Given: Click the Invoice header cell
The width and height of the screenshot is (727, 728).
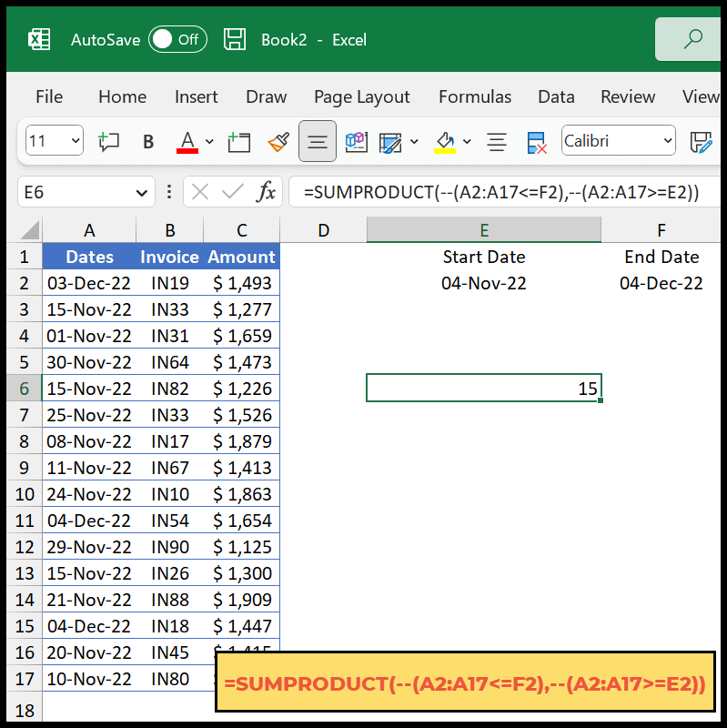Looking at the screenshot, I should pyautogui.click(x=169, y=257).
